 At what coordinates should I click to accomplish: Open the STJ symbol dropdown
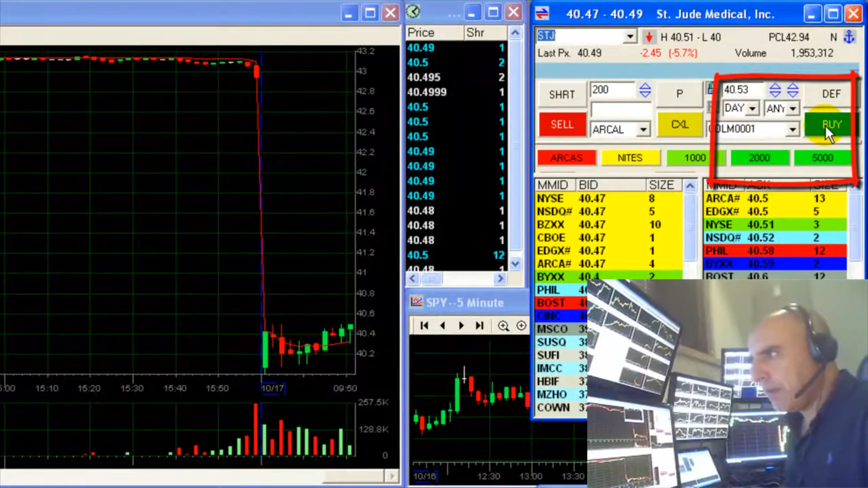(x=630, y=37)
